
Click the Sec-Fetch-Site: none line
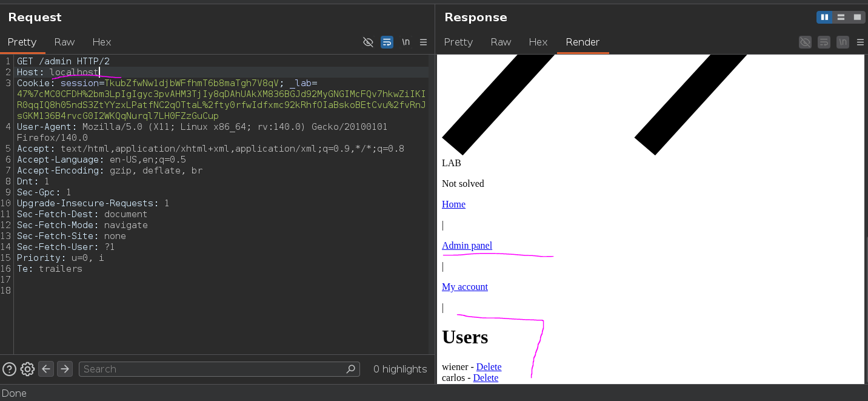(71, 236)
